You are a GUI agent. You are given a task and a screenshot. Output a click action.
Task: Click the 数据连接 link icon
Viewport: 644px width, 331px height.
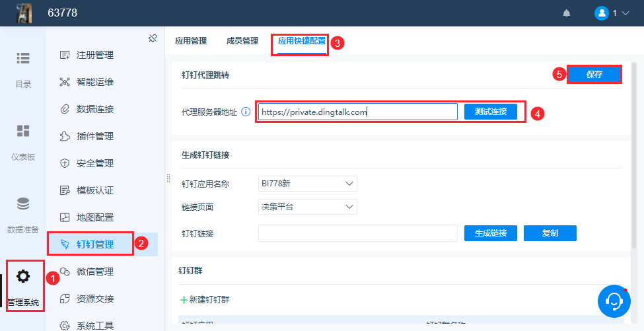tap(65, 109)
